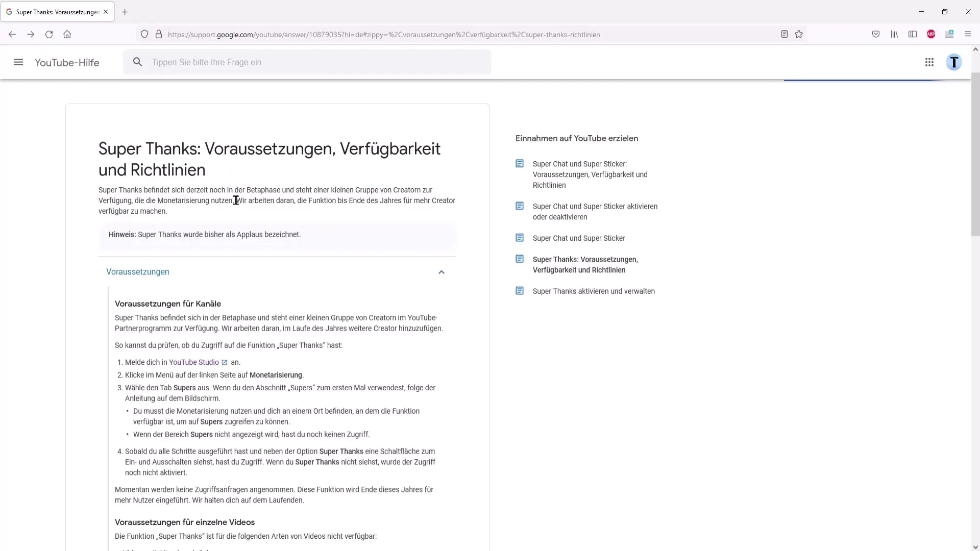Click paragraph Momentan werden keine Zugriffsanfragen angenommen
The image size is (980, 551).
[274, 495]
